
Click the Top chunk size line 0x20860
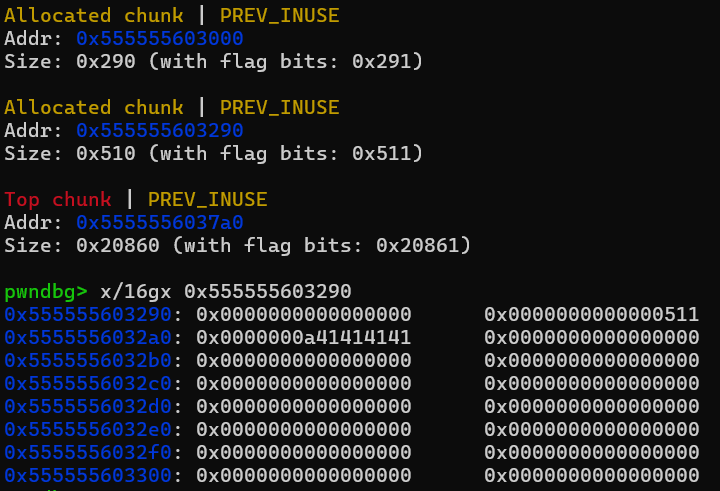237,245
